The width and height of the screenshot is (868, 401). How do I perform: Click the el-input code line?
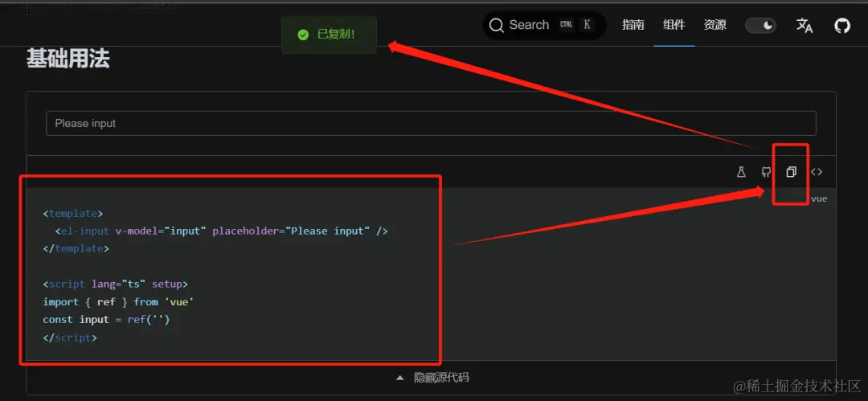point(222,231)
